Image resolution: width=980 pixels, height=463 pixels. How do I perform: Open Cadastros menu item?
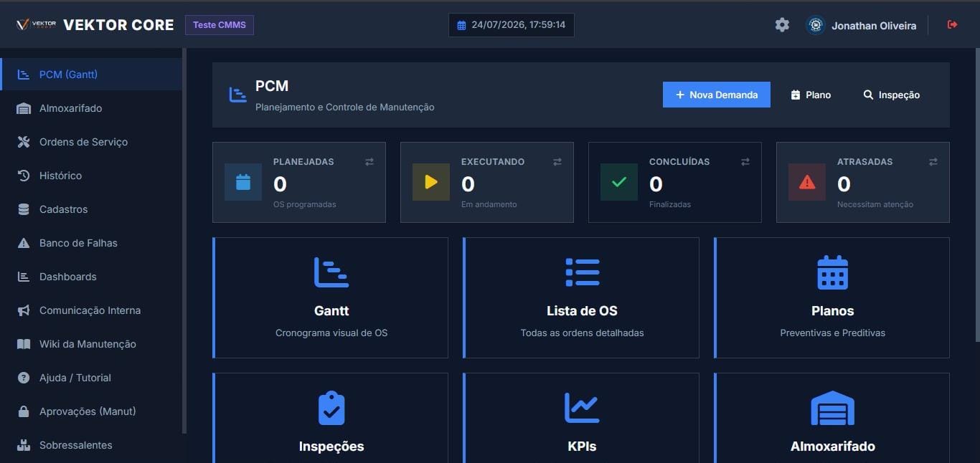pyautogui.click(x=91, y=209)
